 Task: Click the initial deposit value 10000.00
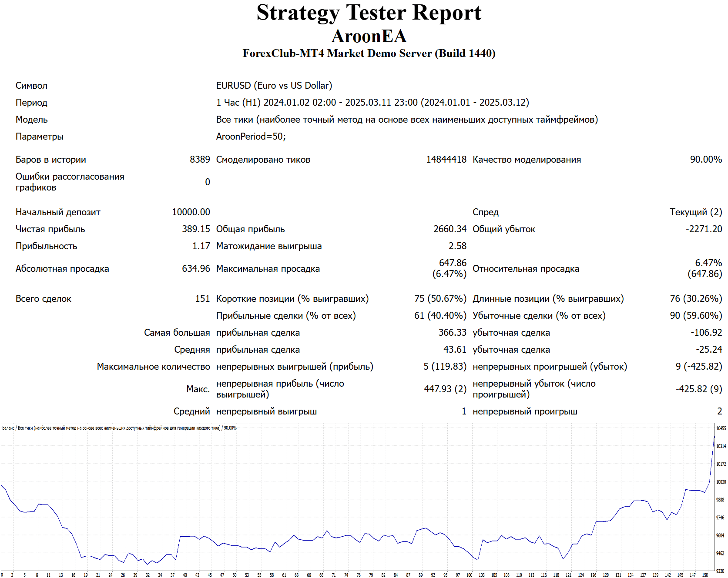[x=191, y=212]
